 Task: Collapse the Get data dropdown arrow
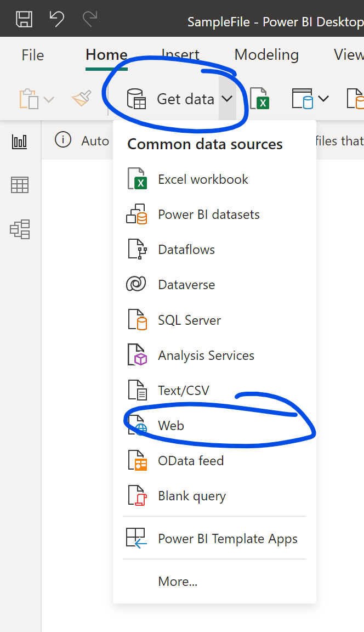[227, 99]
